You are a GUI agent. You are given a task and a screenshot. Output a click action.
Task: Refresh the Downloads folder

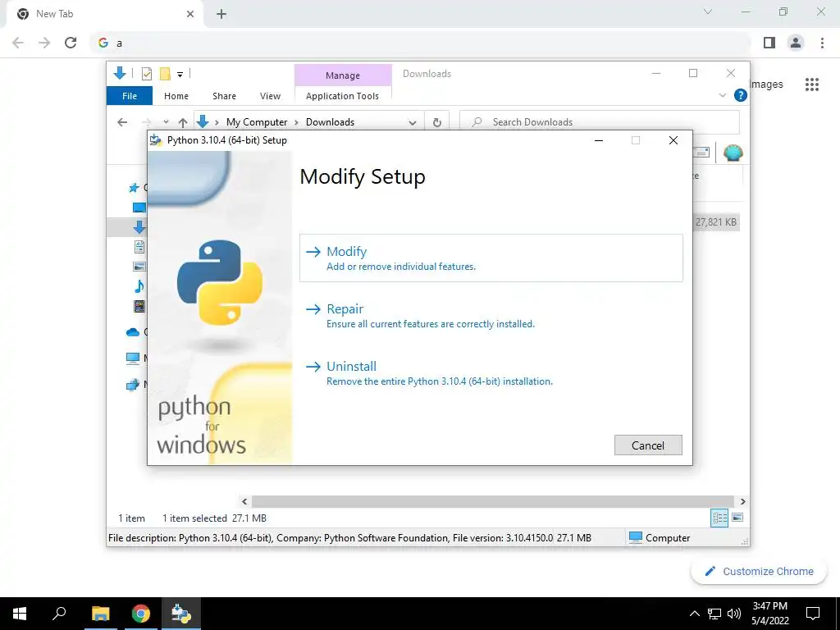[437, 123]
